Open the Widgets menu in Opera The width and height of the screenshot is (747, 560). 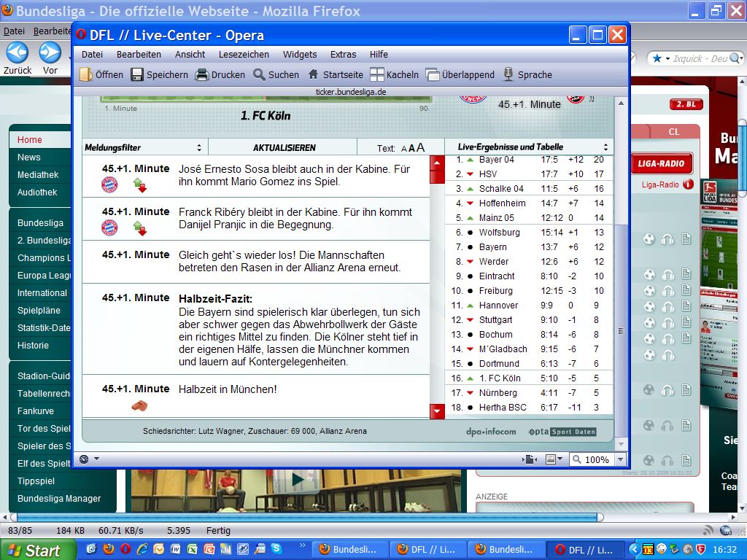pos(300,54)
